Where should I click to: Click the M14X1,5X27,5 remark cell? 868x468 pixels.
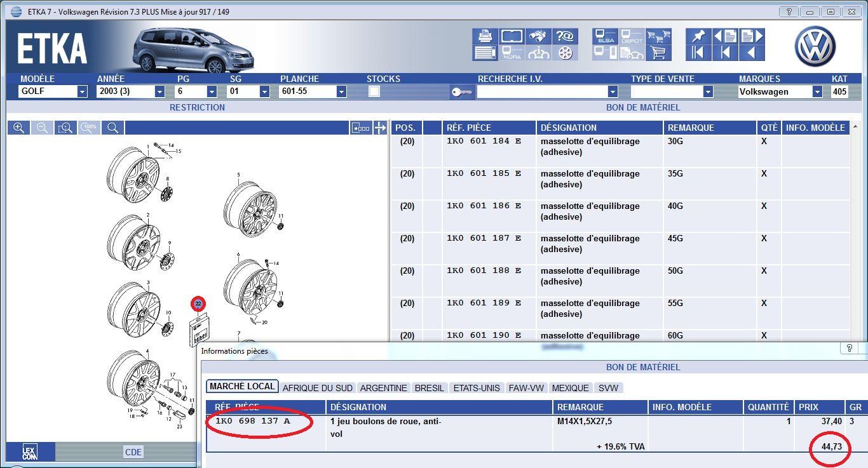click(x=585, y=421)
